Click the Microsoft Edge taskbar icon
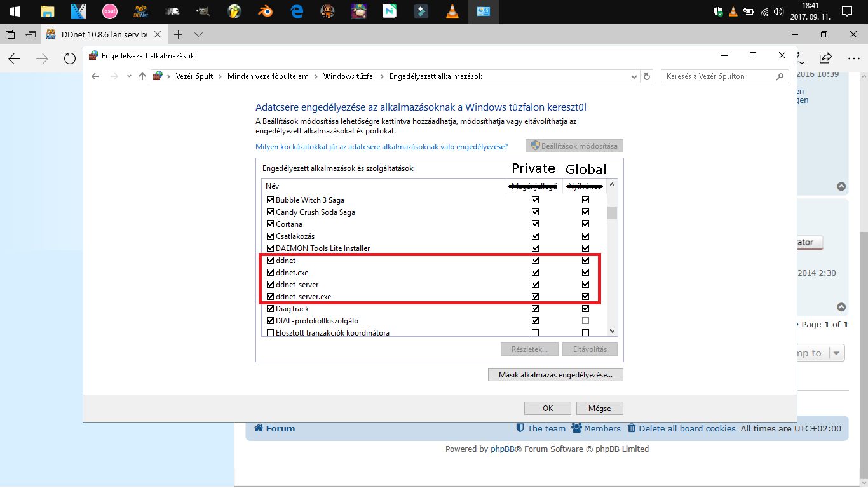The width and height of the screenshot is (868, 488). 297,11
